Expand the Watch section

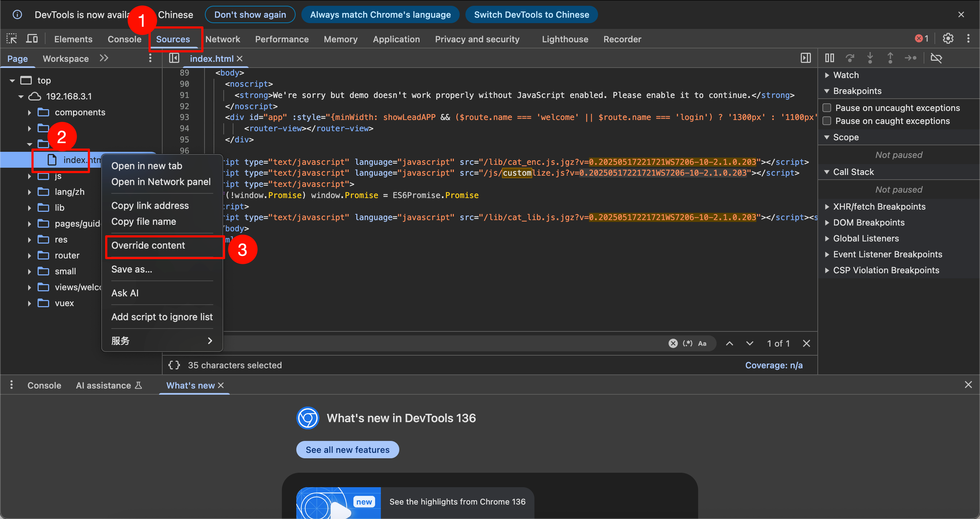[x=827, y=75]
